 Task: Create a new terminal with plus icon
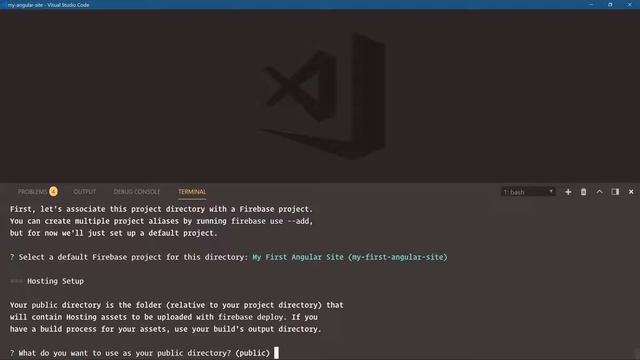pyautogui.click(x=568, y=192)
